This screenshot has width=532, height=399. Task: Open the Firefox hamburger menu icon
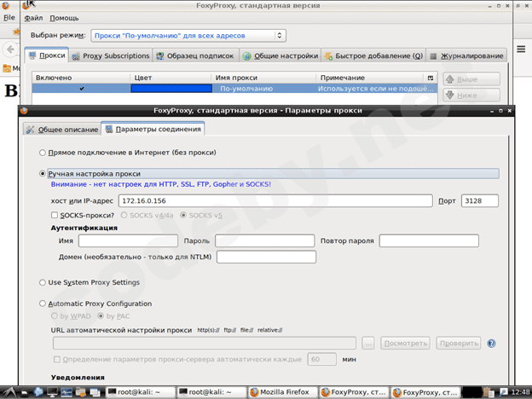(521, 49)
